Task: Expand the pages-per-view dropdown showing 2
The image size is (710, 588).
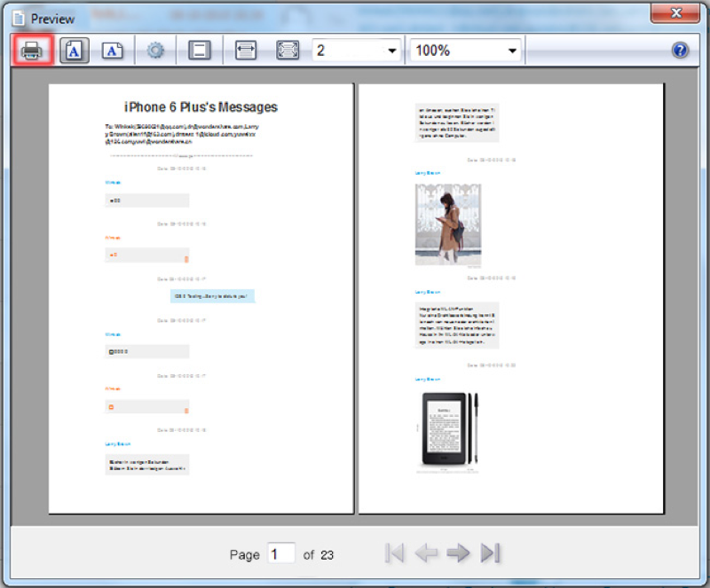Action: [x=392, y=51]
